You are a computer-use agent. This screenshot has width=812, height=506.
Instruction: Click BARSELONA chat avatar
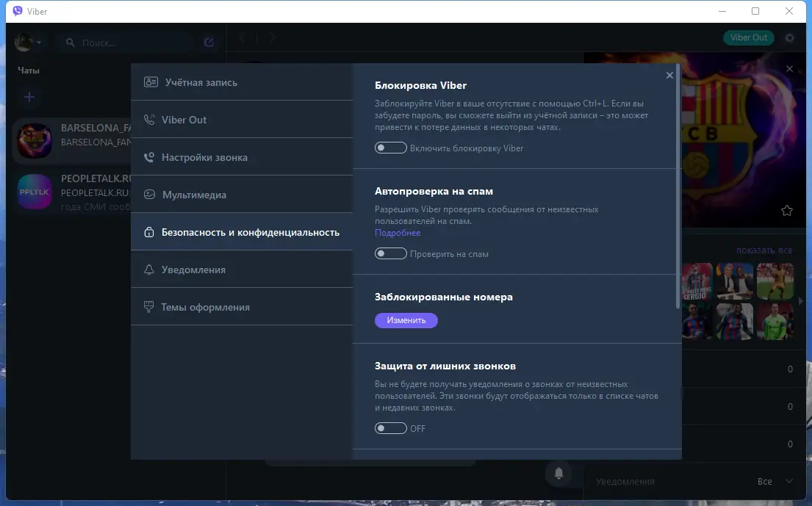coord(35,141)
